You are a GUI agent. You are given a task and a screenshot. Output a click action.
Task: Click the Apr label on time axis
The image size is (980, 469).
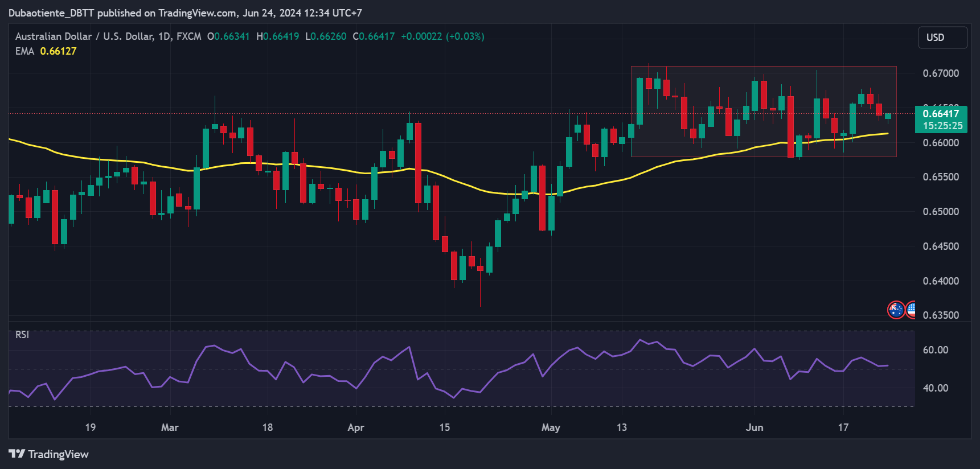point(356,427)
